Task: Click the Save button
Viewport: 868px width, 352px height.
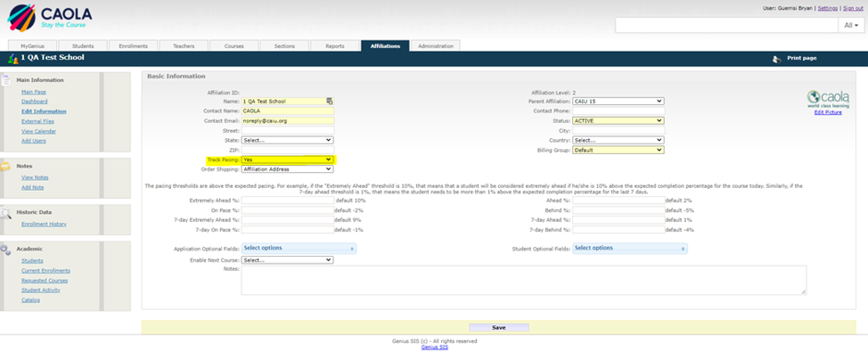Action: pyautogui.click(x=499, y=328)
